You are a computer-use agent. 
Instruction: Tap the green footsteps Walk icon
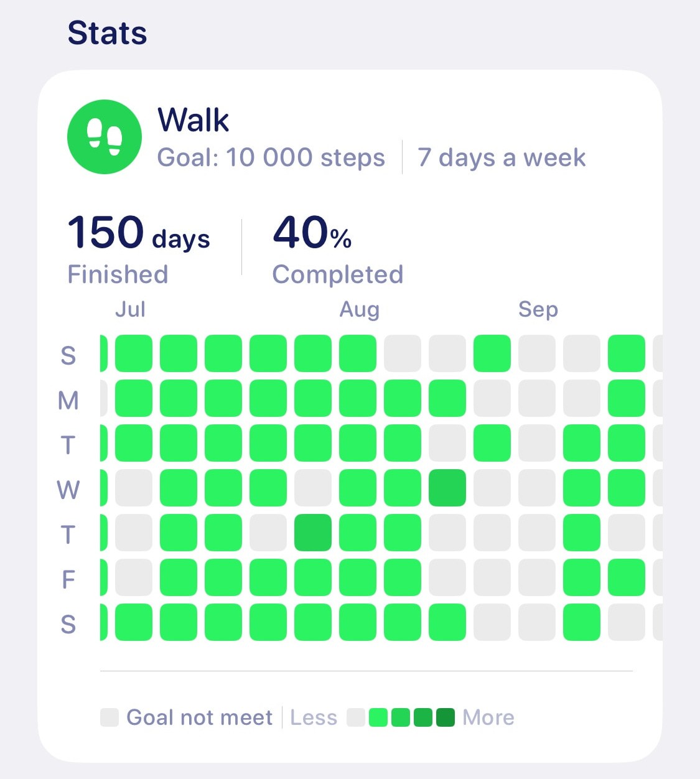[105, 137]
